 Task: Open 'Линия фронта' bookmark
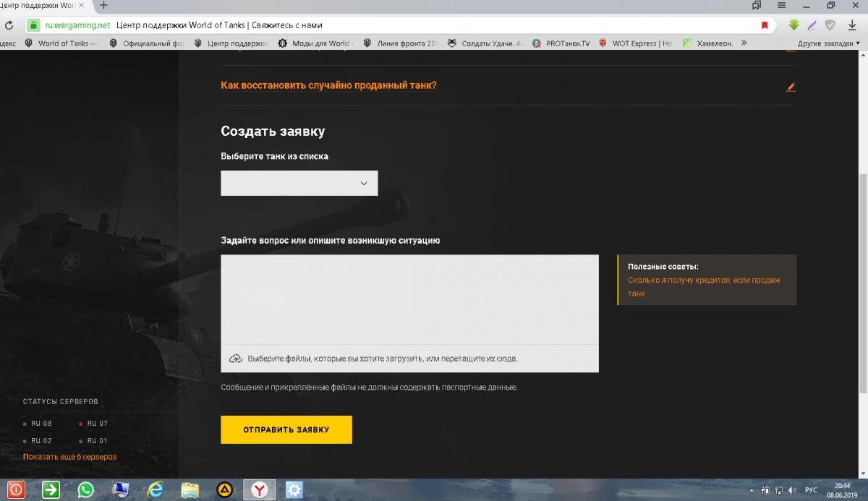[x=401, y=43]
